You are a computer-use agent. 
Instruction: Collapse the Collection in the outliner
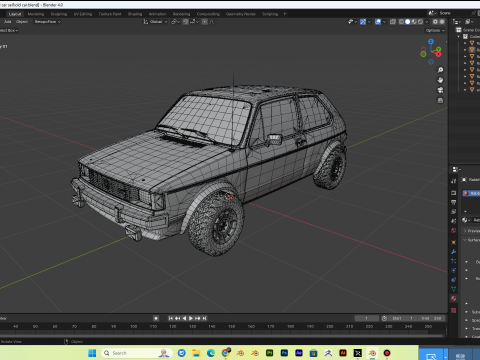[x=459, y=36]
